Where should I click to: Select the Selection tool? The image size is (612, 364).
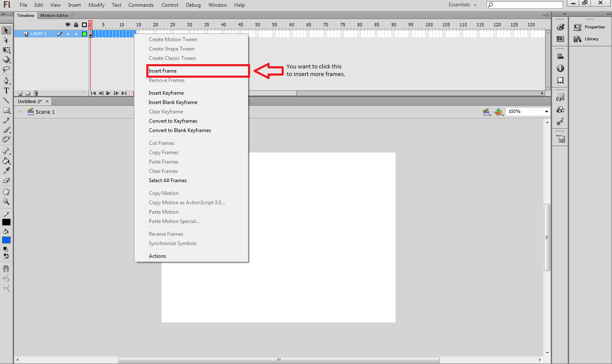tap(6, 30)
